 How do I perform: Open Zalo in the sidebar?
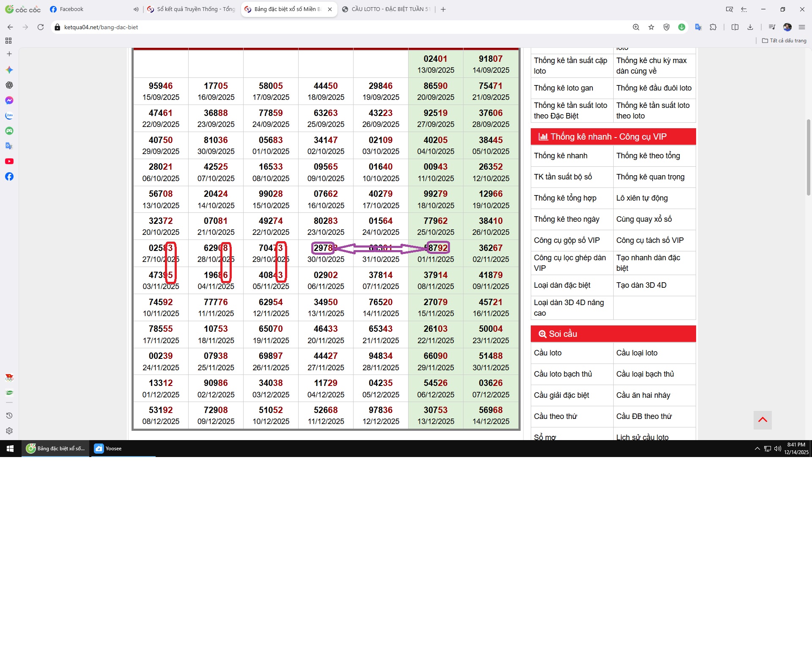tap(9, 116)
